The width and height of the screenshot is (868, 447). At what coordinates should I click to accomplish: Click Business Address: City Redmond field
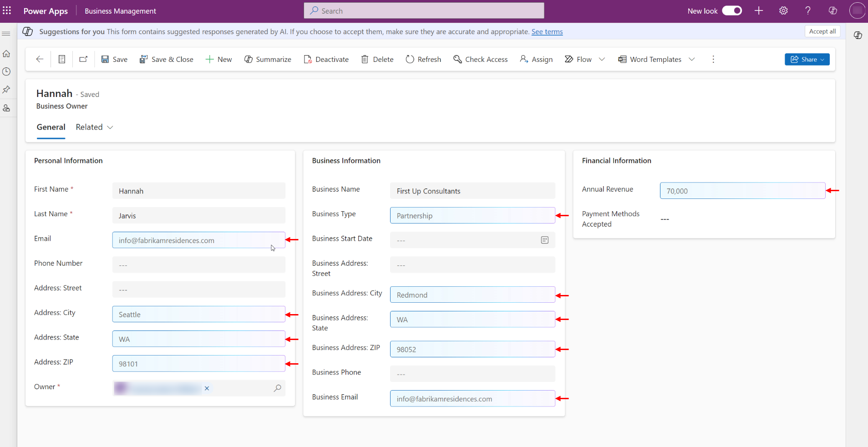(472, 295)
